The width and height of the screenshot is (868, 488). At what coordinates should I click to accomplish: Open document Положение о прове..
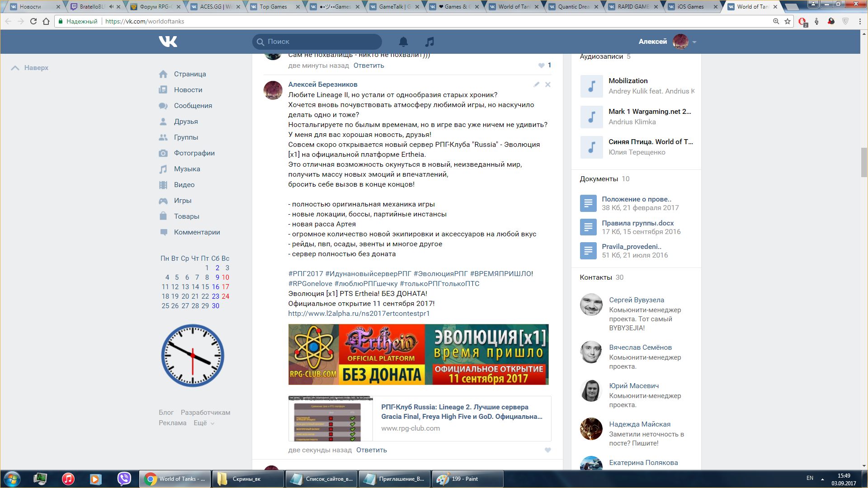pyautogui.click(x=637, y=199)
